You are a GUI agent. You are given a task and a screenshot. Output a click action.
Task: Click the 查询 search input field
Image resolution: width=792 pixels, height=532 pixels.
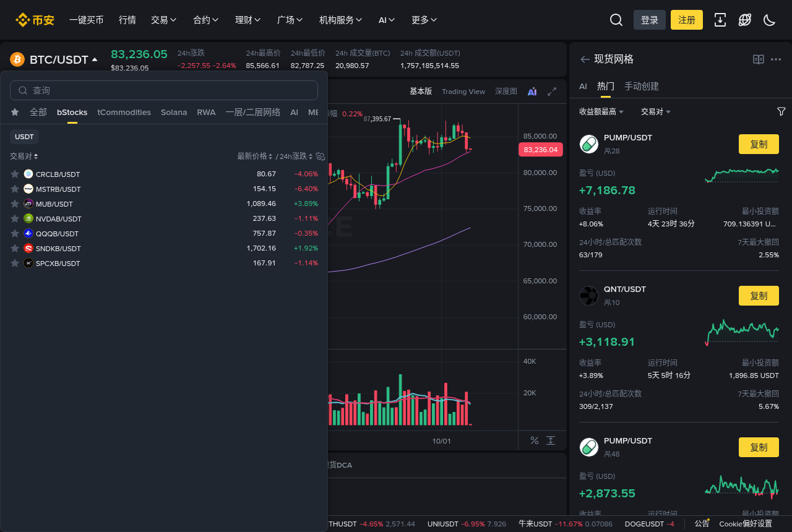pos(164,90)
